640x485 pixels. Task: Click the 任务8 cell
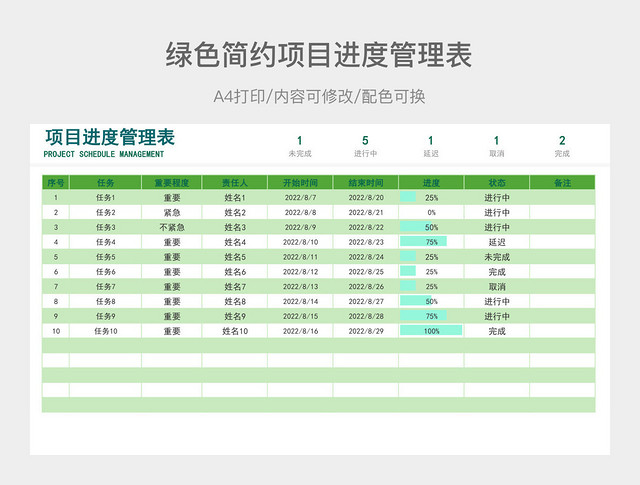click(x=105, y=301)
